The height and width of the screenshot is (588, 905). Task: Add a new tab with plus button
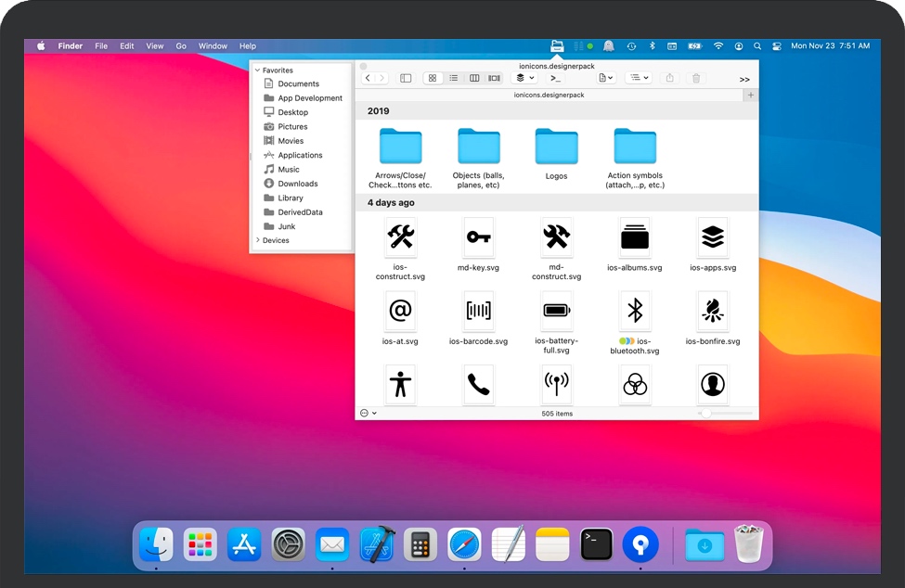(751, 95)
